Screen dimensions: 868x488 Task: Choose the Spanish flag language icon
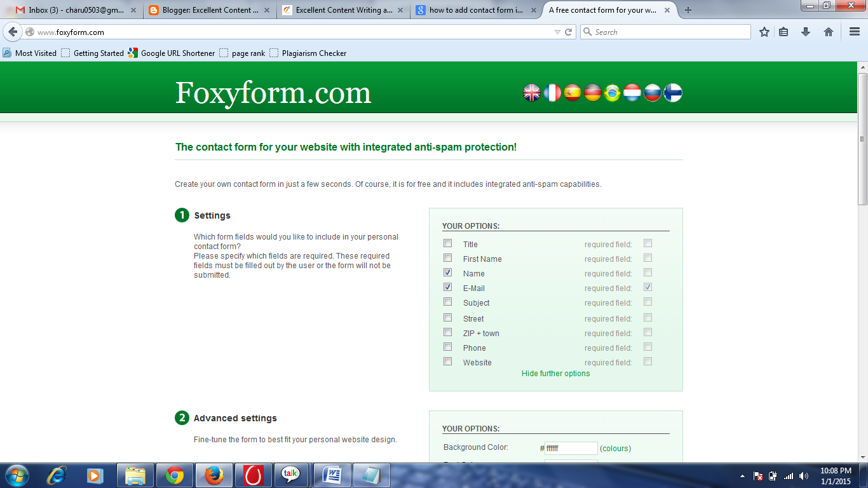pos(573,93)
